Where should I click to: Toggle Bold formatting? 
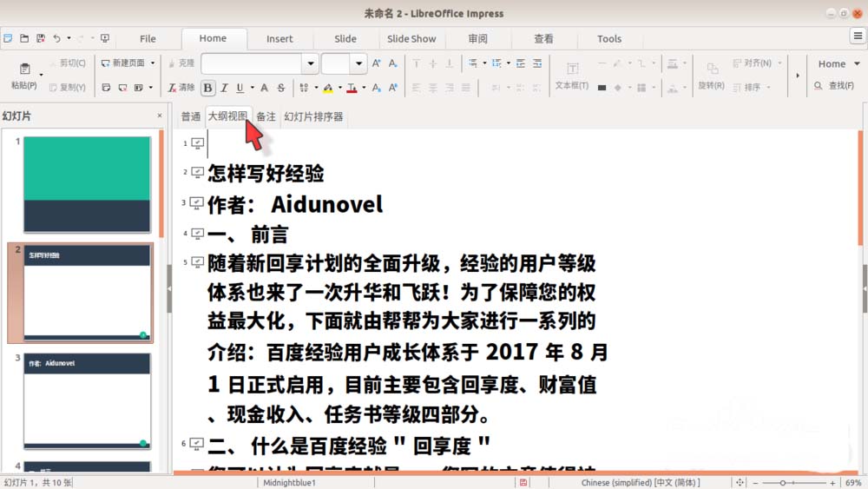click(x=207, y=88)
